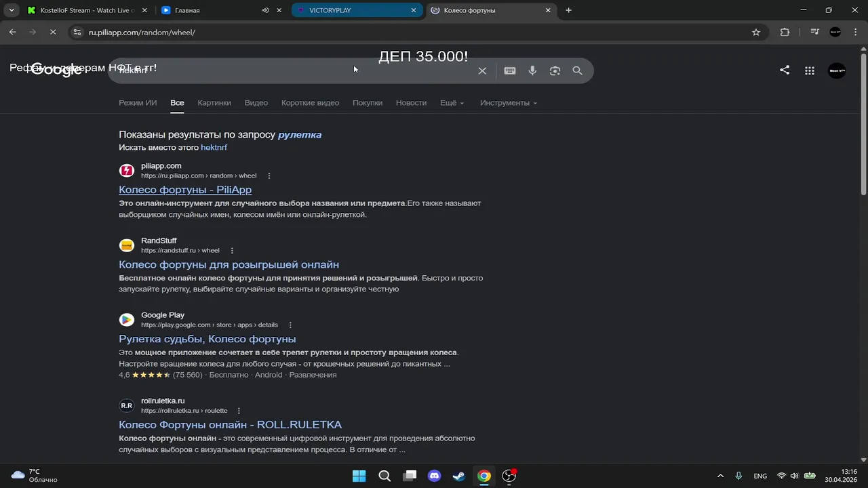The height and width of the screenshot is (488, 868).
Task: Open Task View on the taskbar
Action: tap(409, 476)
